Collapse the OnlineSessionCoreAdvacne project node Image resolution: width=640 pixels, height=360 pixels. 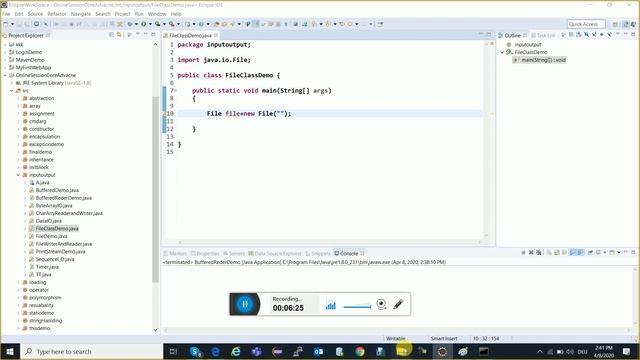5,75
